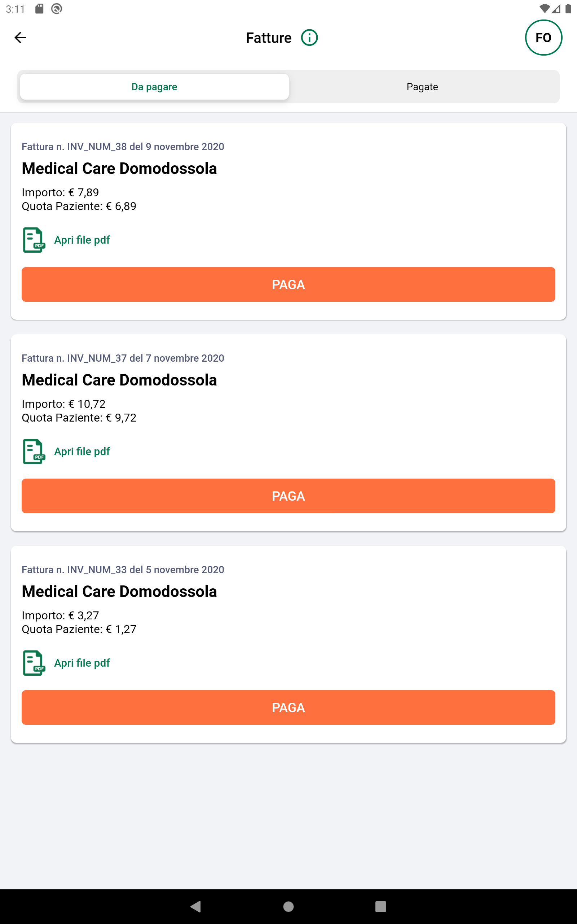
Task: Tap PDF icon for invoice INV_NUM_33
Action: pyautogui.click(x=34, y=663)
